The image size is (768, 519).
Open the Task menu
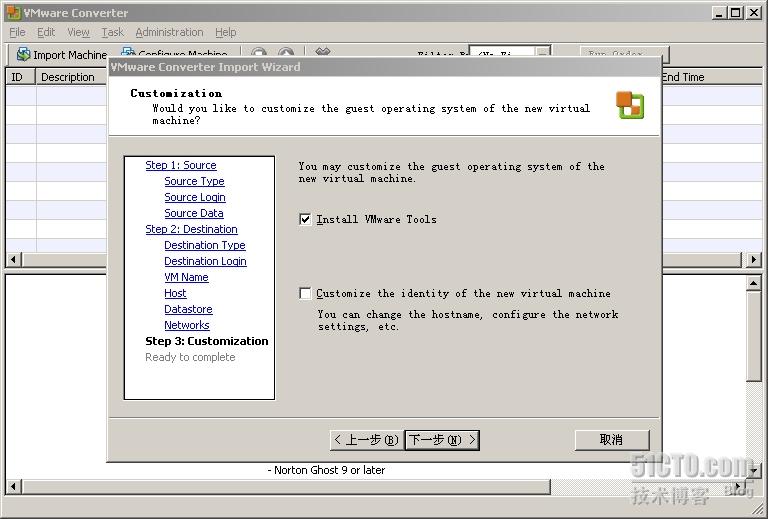113,32
